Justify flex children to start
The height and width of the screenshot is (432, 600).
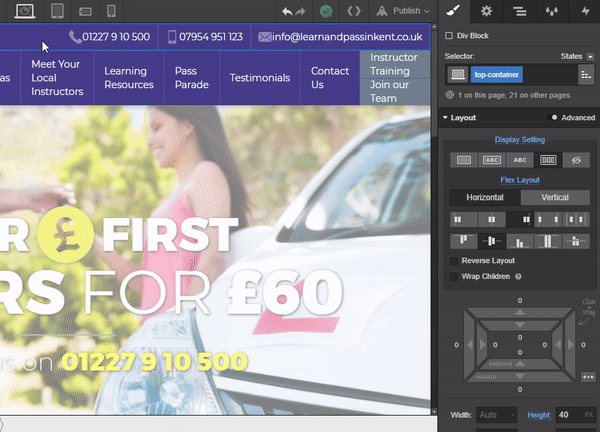click(x=464, y=220)
